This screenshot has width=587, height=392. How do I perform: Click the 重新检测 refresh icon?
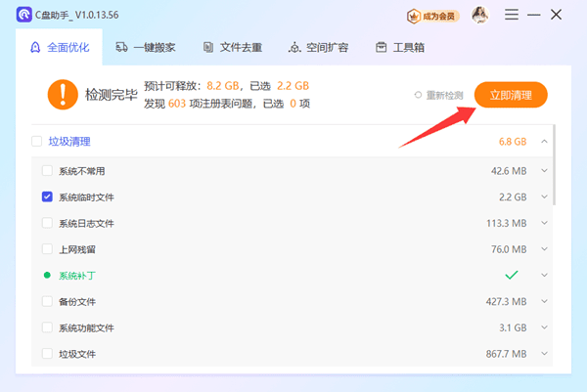419,95
